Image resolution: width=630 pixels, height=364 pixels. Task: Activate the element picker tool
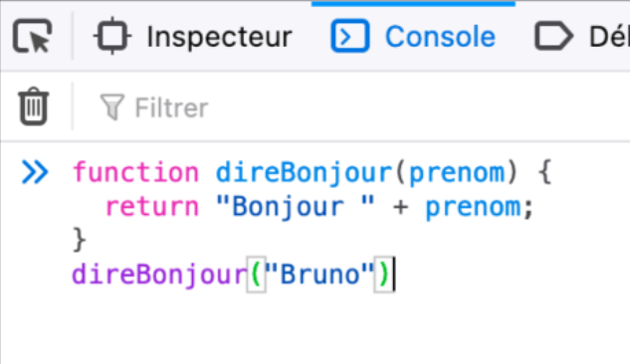point(32,36)
